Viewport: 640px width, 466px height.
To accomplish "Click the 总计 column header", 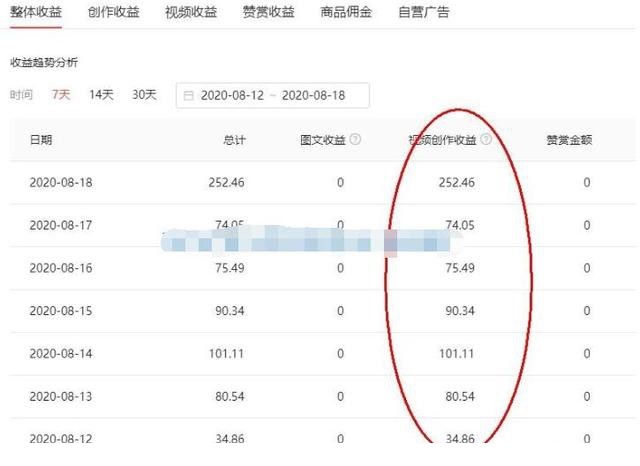I will pyautogui.click(x=234, y=140).
